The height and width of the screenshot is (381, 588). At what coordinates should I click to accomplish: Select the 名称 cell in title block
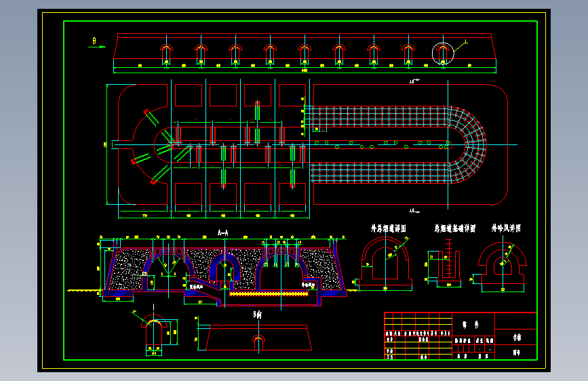coord(517,338)
